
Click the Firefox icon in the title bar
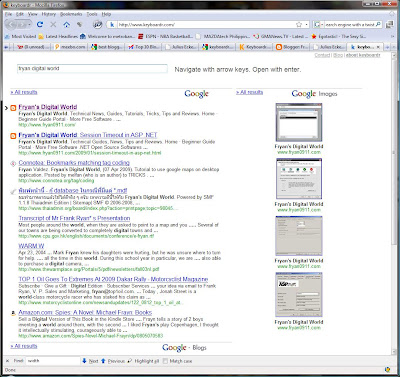tap(6, 4)
